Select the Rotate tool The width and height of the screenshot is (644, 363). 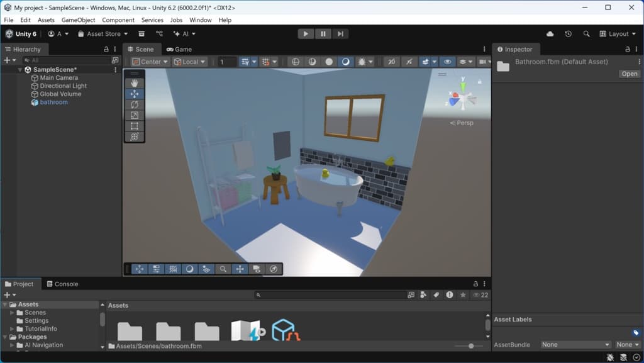(x=134, y=104)
